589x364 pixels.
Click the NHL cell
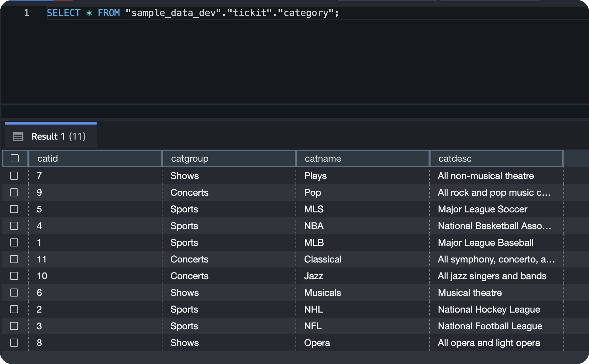pos(363,309)
